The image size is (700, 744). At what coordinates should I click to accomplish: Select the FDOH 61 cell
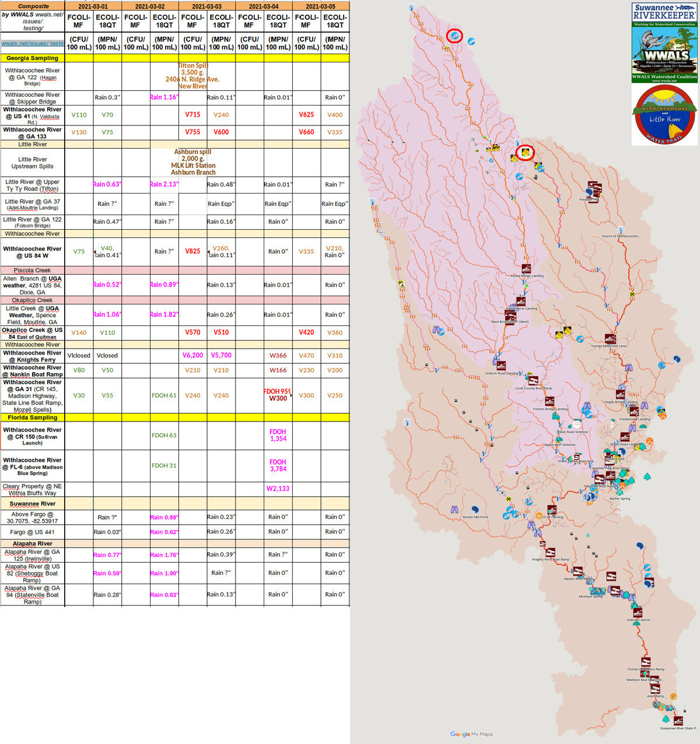[x=164, y=395]
